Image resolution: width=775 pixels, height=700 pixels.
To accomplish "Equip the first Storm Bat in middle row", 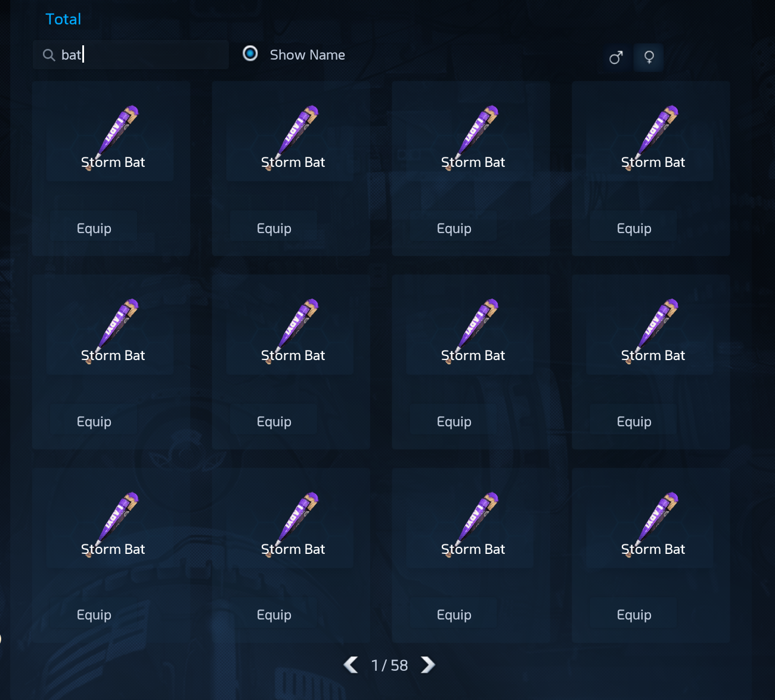I will 94,422.
